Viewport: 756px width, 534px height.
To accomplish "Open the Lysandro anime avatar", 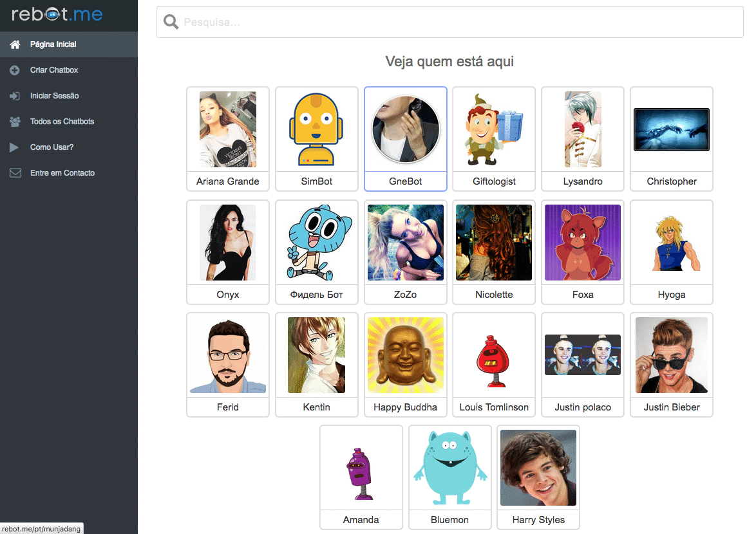I will coord(582,129).
